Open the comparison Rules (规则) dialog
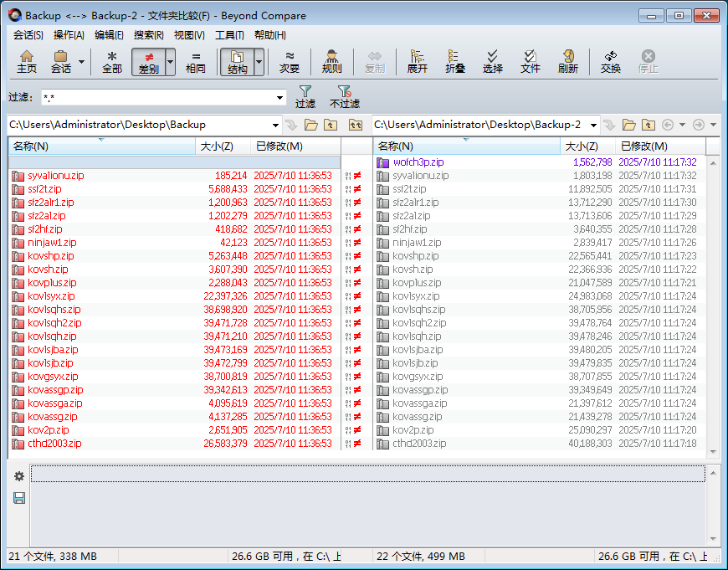Screen dimensions: 728x570 [x=331, y=62]
